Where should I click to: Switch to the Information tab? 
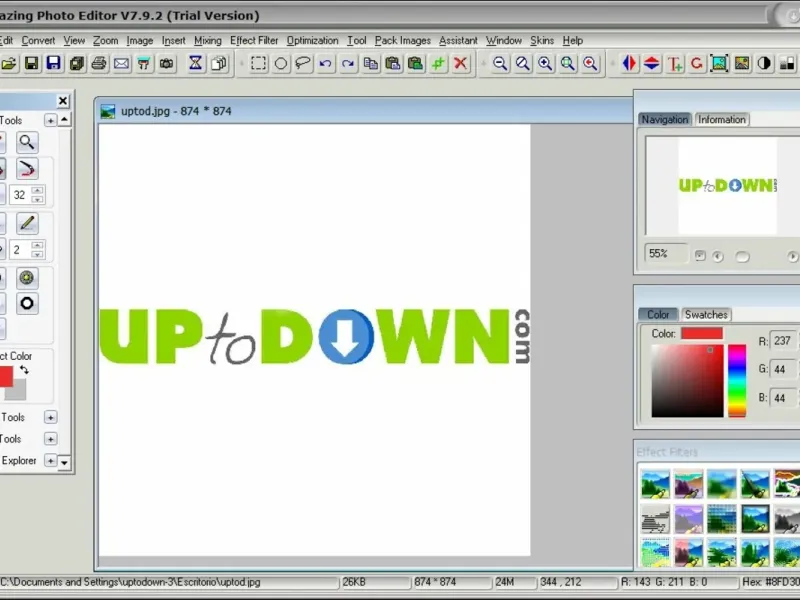(x=722, y=119)
